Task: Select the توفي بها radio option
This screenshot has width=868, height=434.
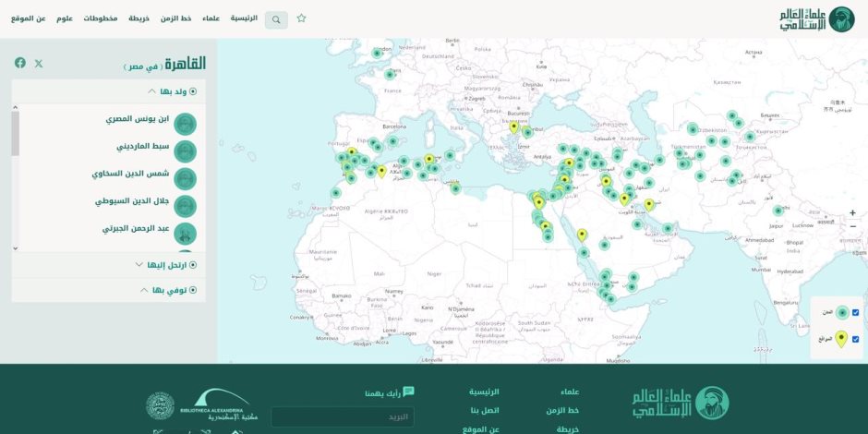Action: [x=193, y=290]
